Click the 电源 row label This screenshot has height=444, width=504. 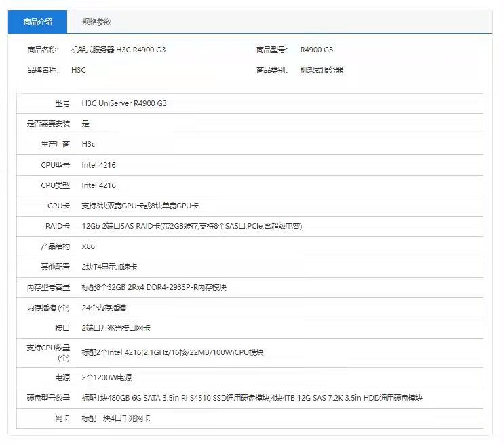coord(62,377)
